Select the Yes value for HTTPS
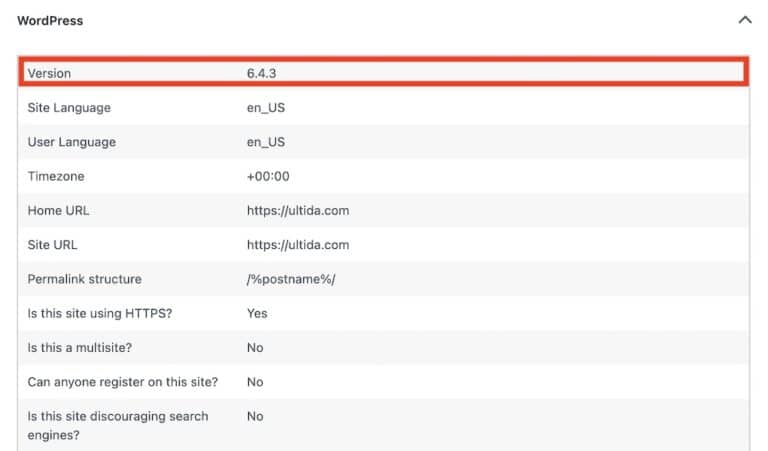The width and height of the screenshot is (768, 451). click(257, 313)
